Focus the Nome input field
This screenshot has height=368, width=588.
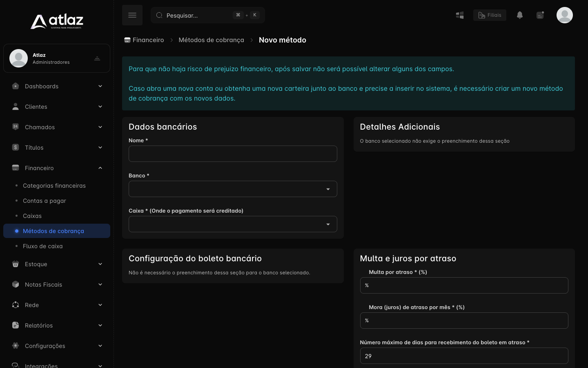click(233, 154)
